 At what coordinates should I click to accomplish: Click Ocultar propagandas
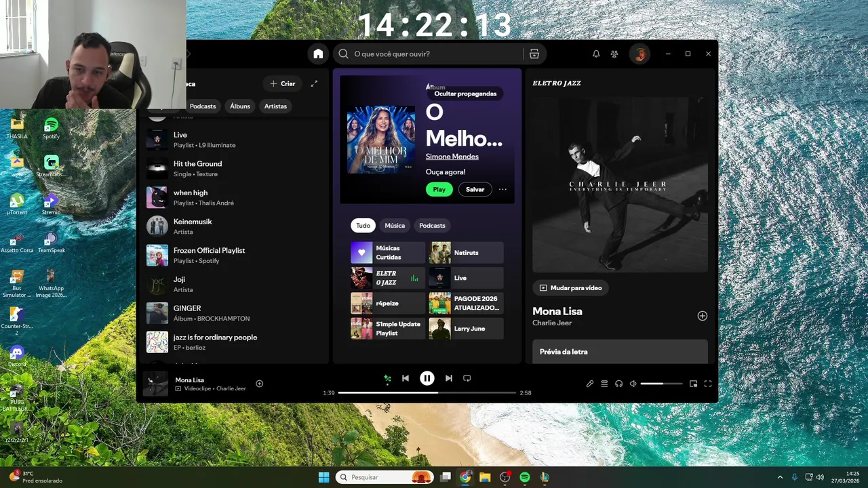pos(465,94)
